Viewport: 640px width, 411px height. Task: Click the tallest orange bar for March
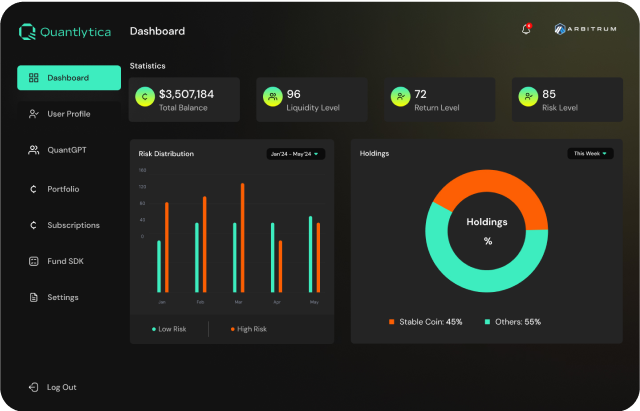pos(242,235)
